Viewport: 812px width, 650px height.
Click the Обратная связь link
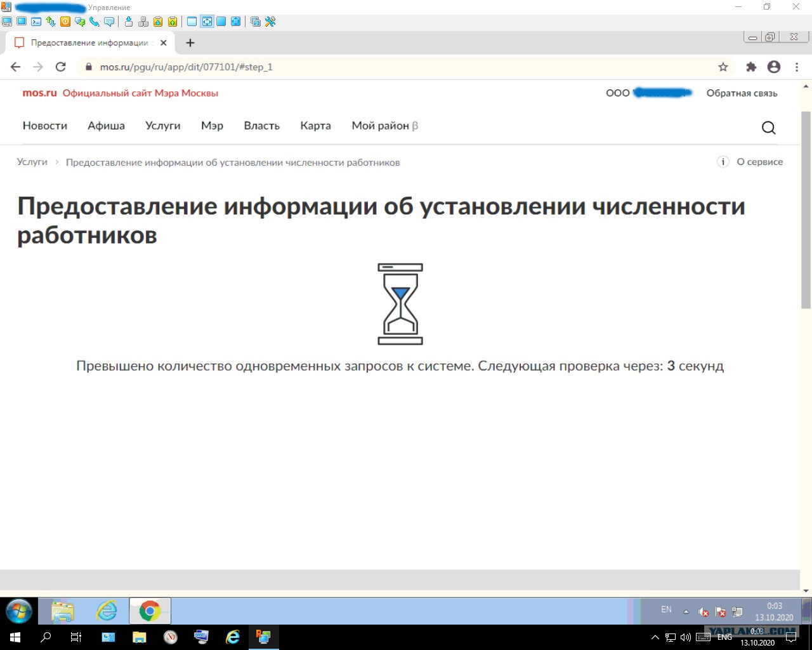(x=742, y=93)
